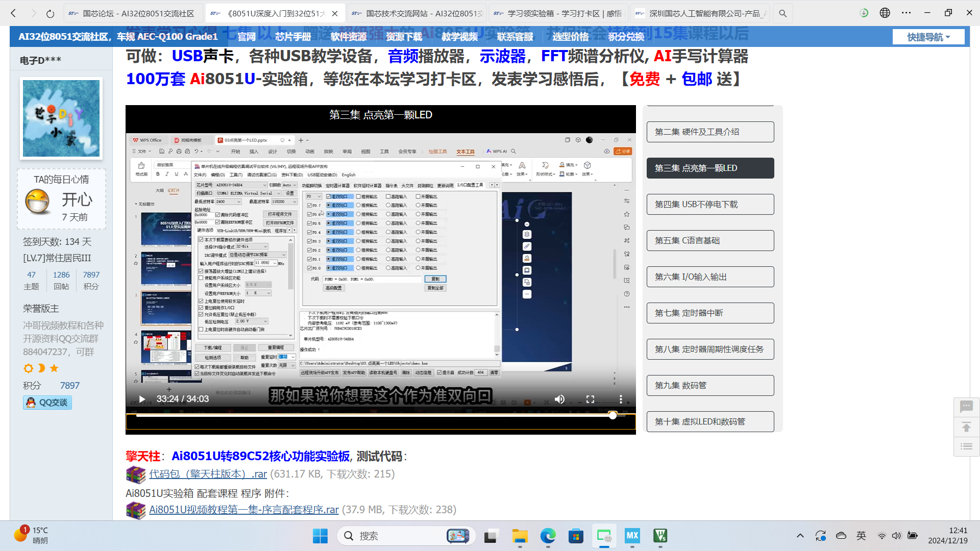
Task: Select 第二集 硬件及工具介绍 in the playlist
Action: (x=710, y=132)
